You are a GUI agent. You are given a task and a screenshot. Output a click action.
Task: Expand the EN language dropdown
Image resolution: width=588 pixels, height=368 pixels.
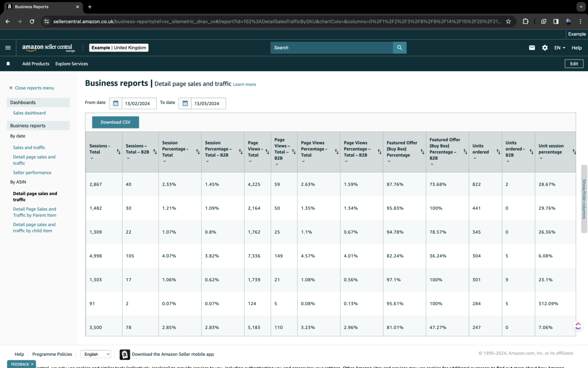click(x=559, y=48)
